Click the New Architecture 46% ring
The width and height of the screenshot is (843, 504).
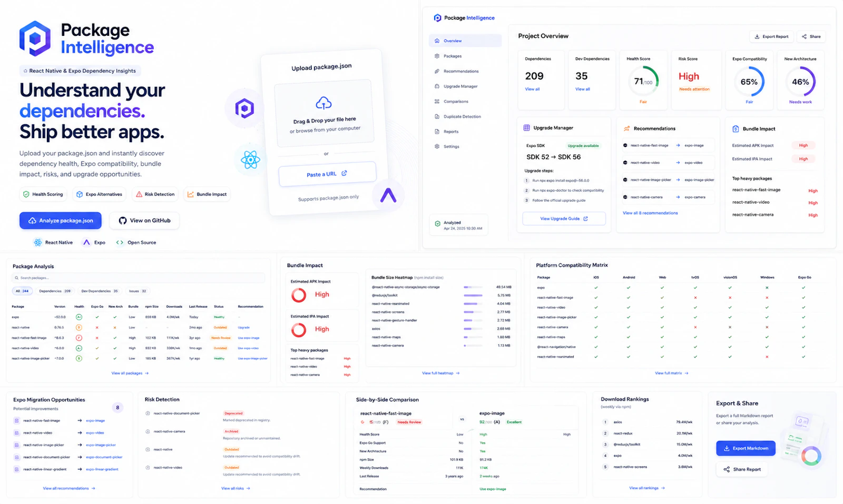800,82
